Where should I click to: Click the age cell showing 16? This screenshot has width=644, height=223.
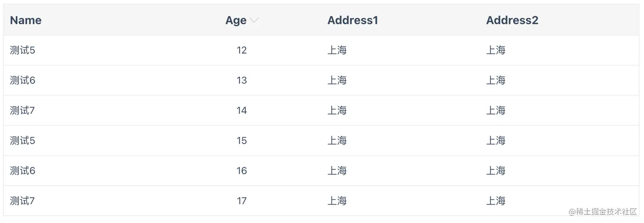[x=241, y=171]
